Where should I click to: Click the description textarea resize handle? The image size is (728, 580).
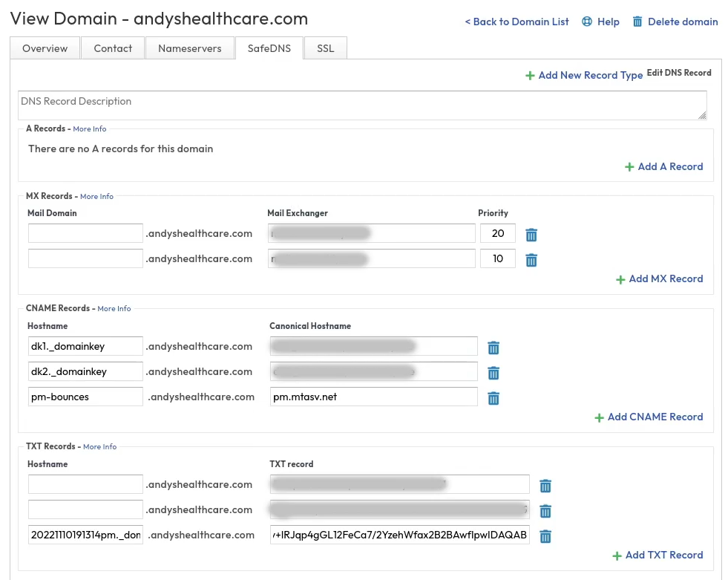pos(702,115)
